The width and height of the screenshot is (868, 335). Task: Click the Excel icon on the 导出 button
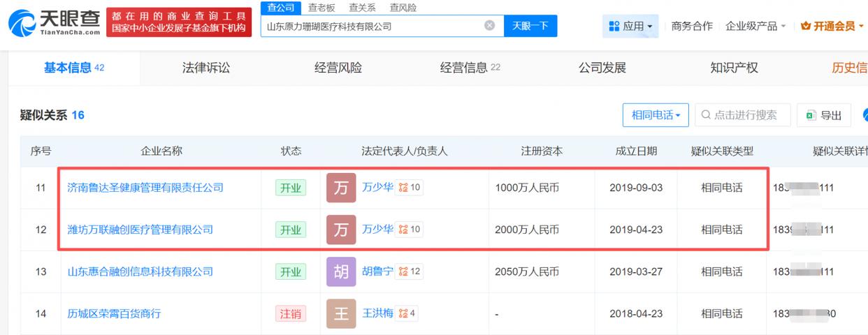pyautogui.click(x=811, y=115)
